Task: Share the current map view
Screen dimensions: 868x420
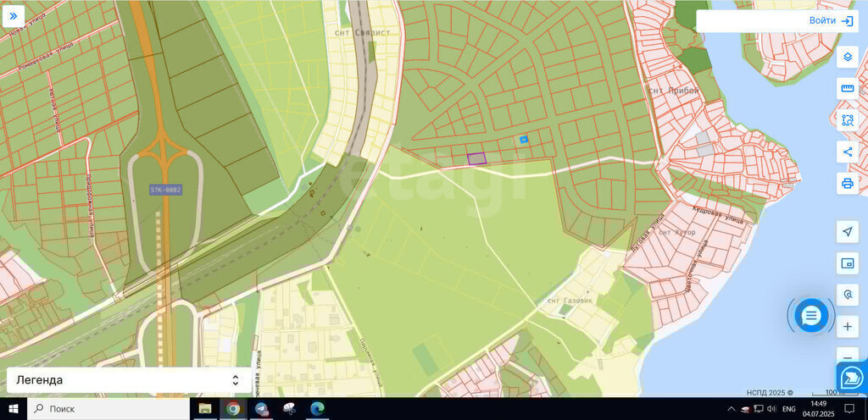Action: pos(847,152)
